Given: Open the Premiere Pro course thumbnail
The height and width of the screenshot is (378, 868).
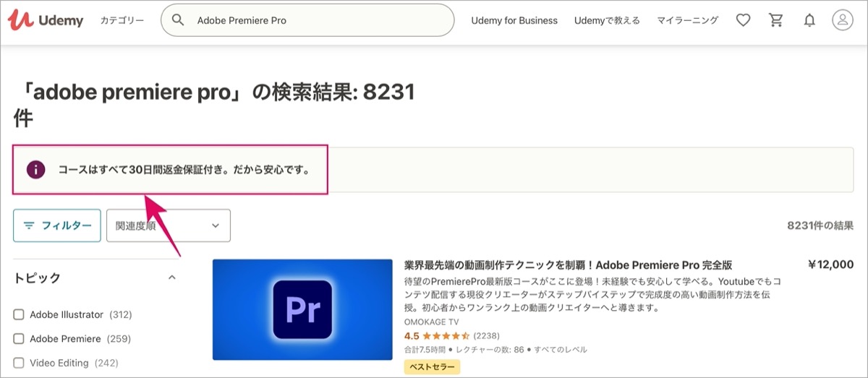Looking at the screenshot, I should pyautogui.click(x=302, y=309).
